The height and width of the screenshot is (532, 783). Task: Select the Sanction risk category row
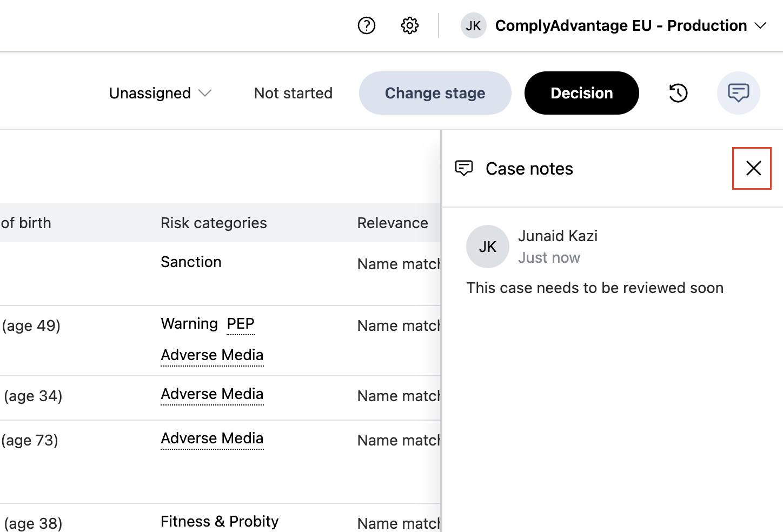click(191, 262)
